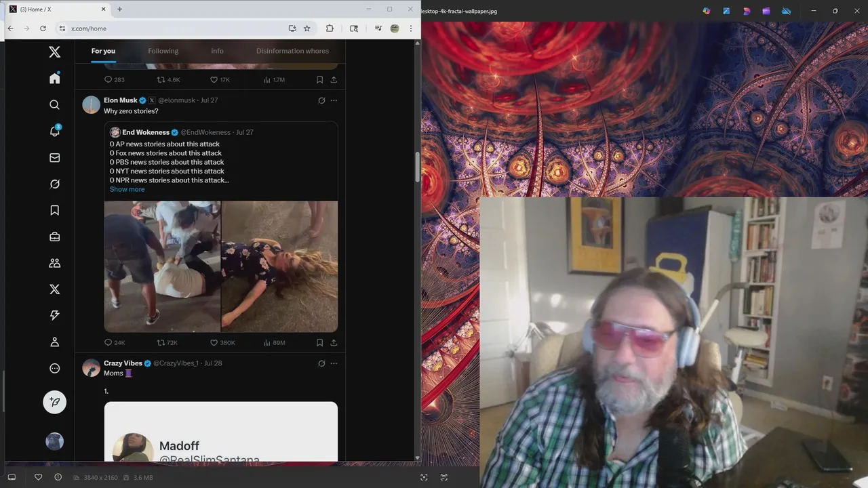Open the Notifications bell in sidebar

[x=55, y=131]
